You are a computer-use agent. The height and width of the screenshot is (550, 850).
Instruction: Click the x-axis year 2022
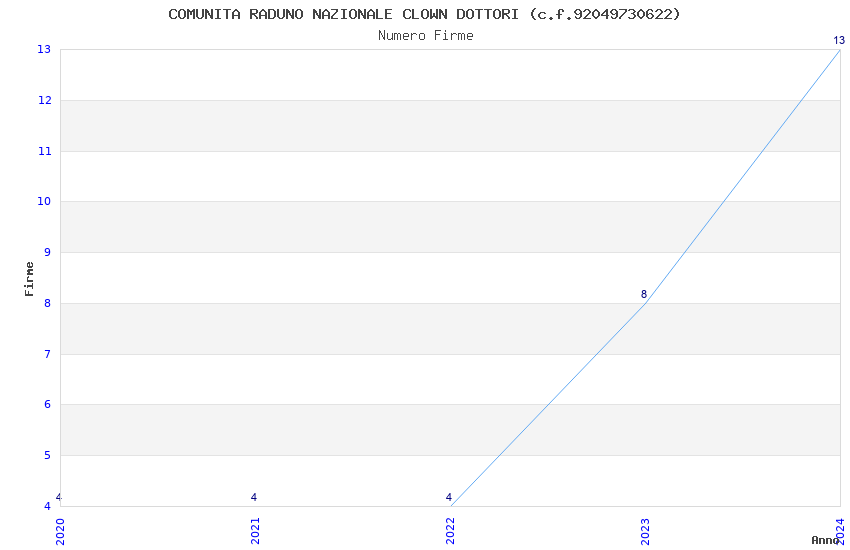(x=450, y=531)
